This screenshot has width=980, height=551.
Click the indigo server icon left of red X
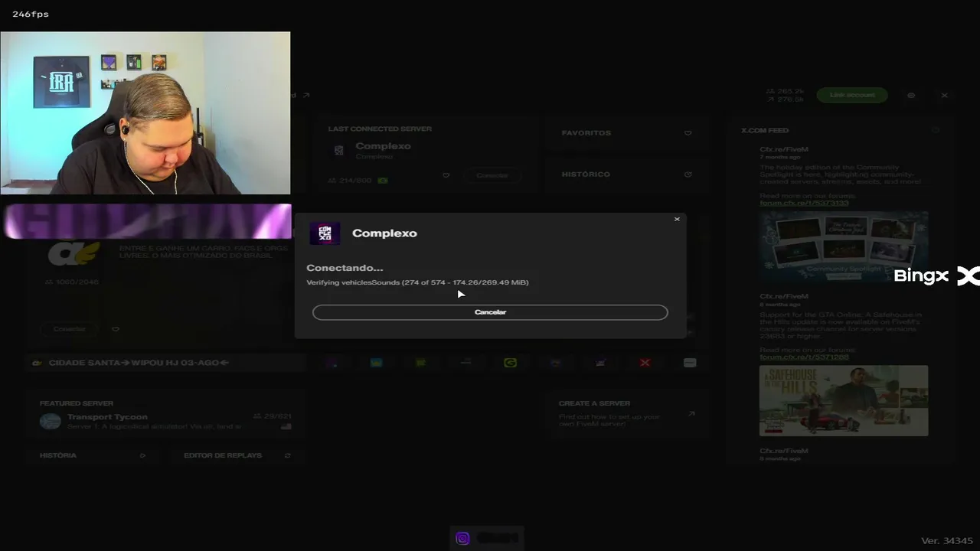point(600,363)
